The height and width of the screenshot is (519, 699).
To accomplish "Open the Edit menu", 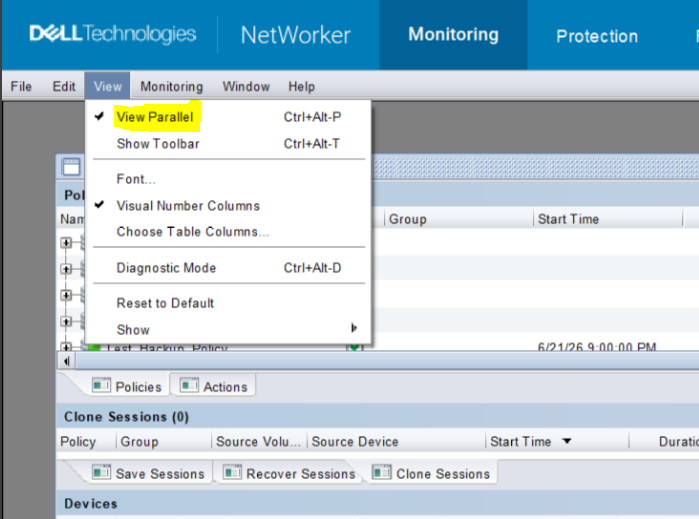I will [64, 86].
